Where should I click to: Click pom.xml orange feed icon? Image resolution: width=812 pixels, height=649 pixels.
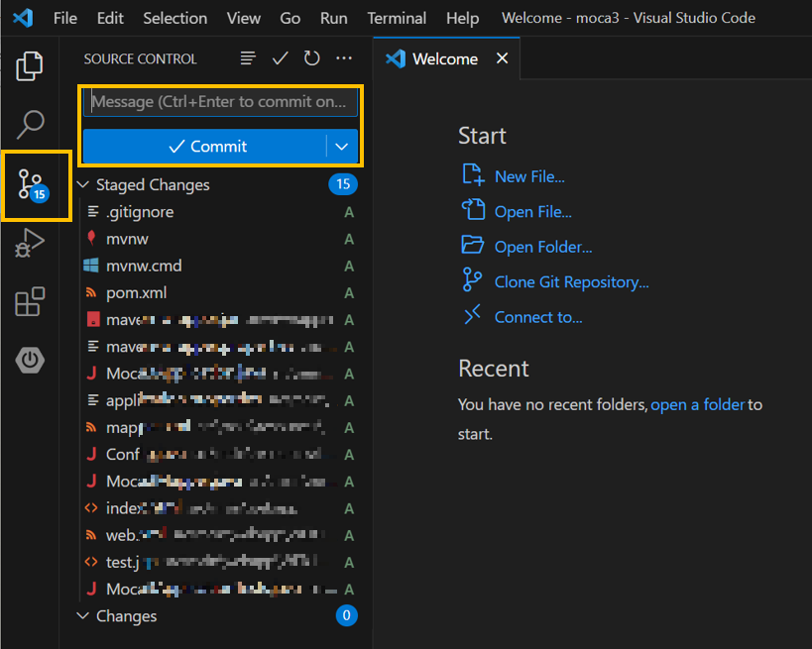91,292
